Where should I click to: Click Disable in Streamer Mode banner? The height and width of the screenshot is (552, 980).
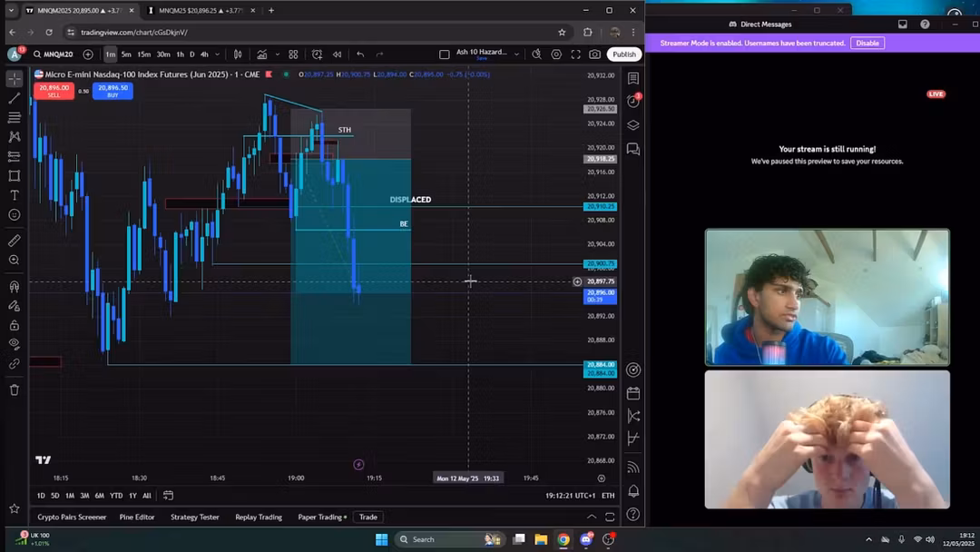coord(867,44)
